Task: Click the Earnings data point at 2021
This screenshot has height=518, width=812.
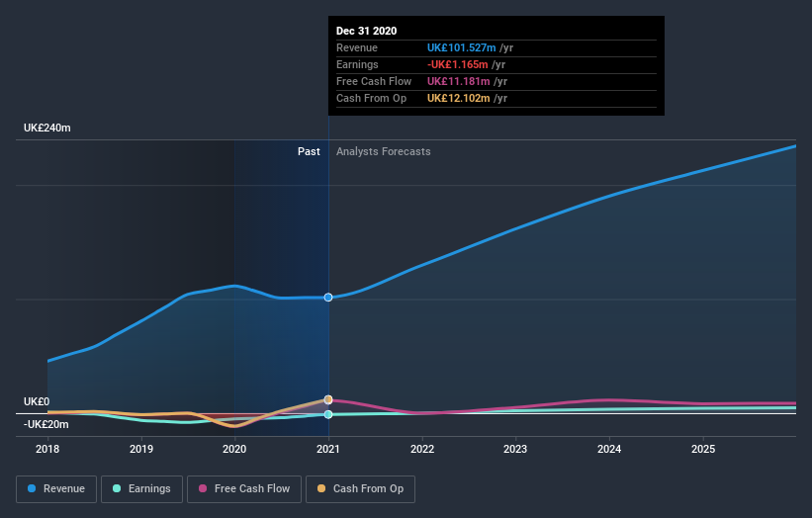Action: [328, 414]
